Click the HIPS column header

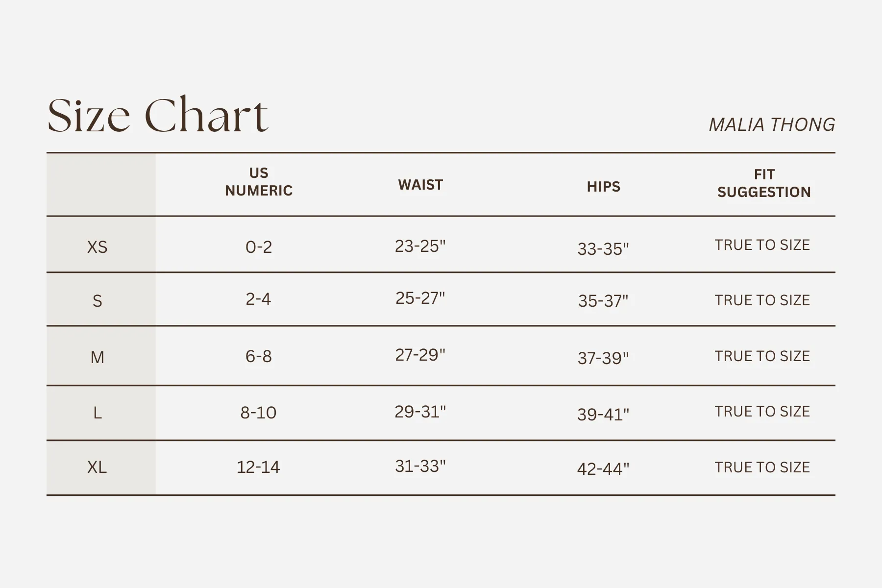point(604,187)
